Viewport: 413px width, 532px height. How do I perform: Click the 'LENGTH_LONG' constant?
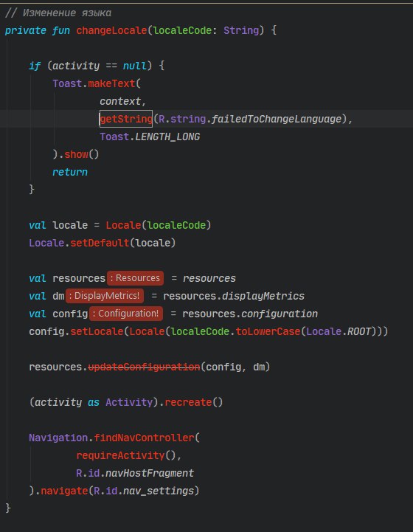(x=167, y=137)
